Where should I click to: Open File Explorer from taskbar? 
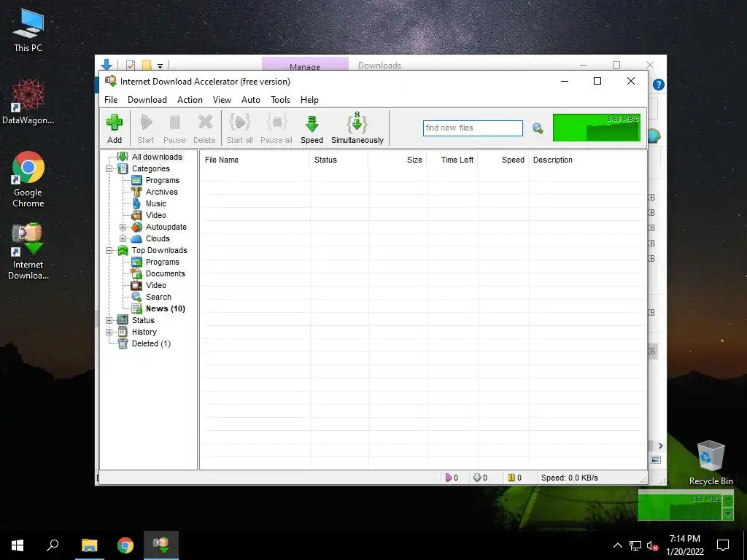(x=89, y=545)
